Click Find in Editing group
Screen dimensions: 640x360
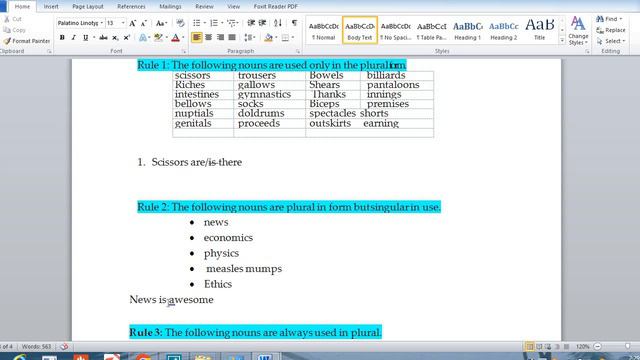(609, 19)
